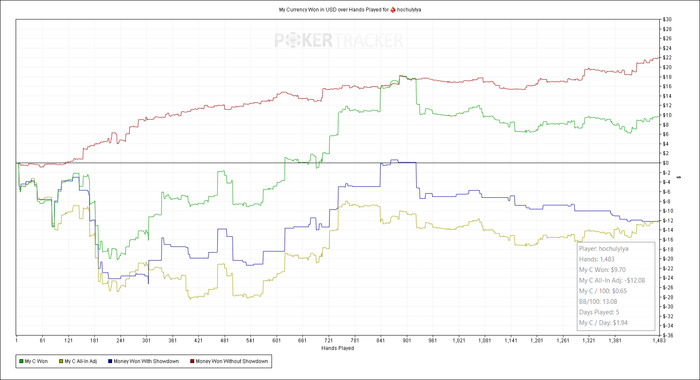Viewport: 700px width, 380px height.
Task: Click the My C All-In Adj: -$12.08 stat
Action: (x=612, y=280)
